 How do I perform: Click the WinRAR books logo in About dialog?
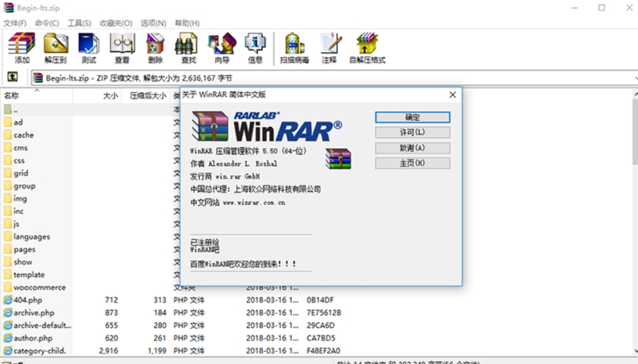tap(210, 126)
